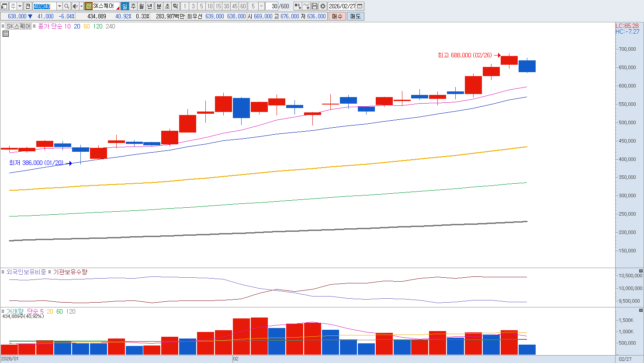Toggle the 기관보유수량 indicator marker
Image resolution: width=644 pixels, height=363 pixels.
(50, 272)
